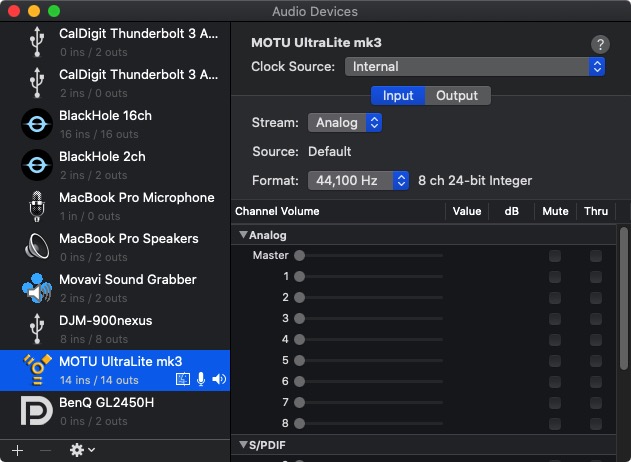The image size is (631, 462).
Task: Remove device with the minus button
Action: tap(45, 450)
